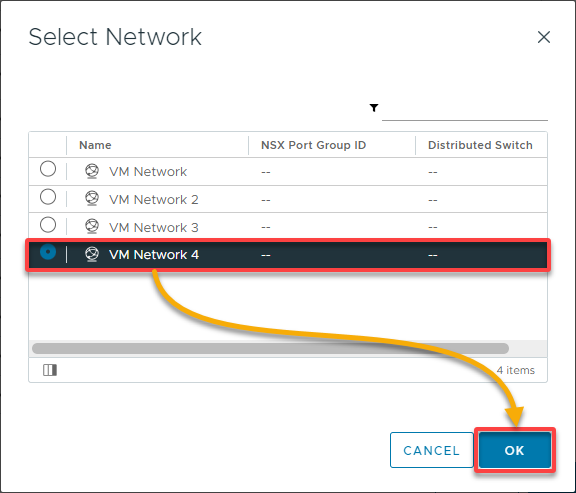Select the VM Network 4 radio button

coord(48,252)
